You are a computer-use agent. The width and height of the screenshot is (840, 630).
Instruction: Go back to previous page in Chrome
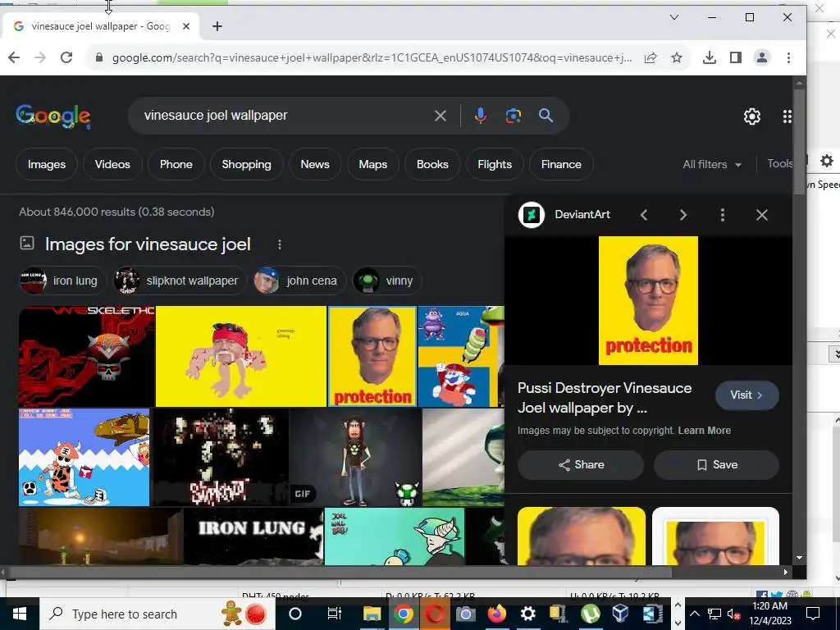(14, 57)
